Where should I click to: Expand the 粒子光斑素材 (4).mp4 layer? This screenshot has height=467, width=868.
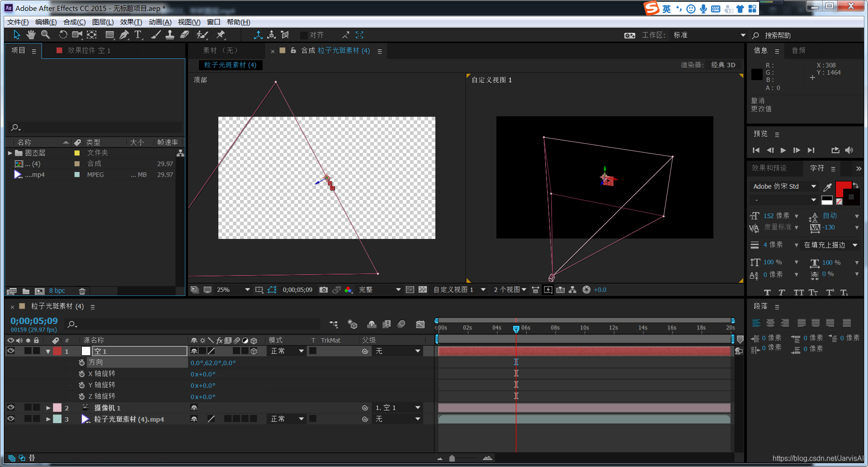(48, 419)
